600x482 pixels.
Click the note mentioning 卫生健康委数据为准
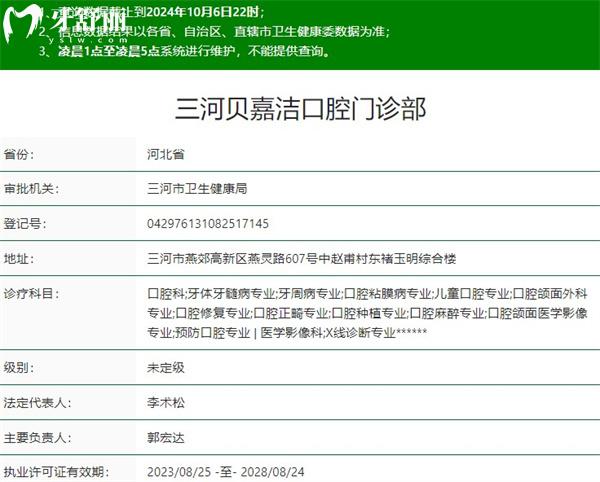point(214,31)
